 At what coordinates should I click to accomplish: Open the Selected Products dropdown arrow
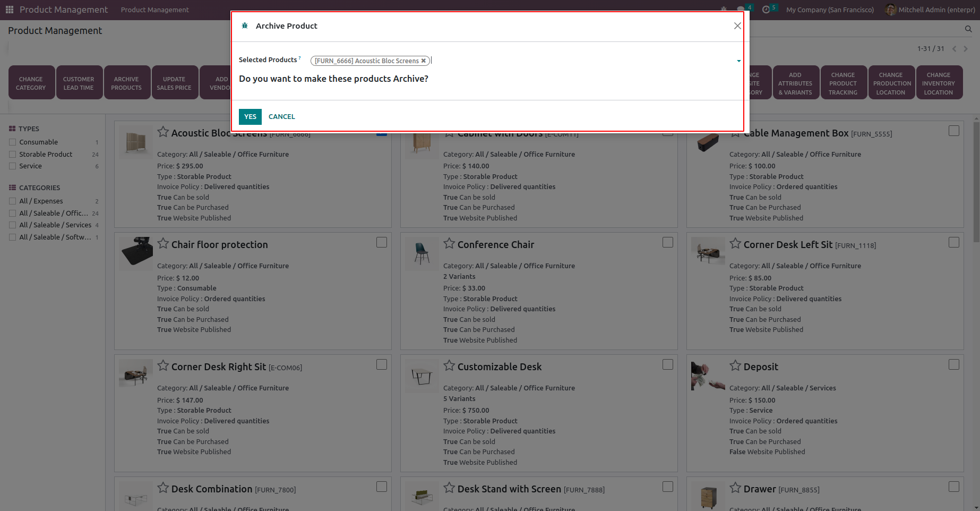click(738, 61)
